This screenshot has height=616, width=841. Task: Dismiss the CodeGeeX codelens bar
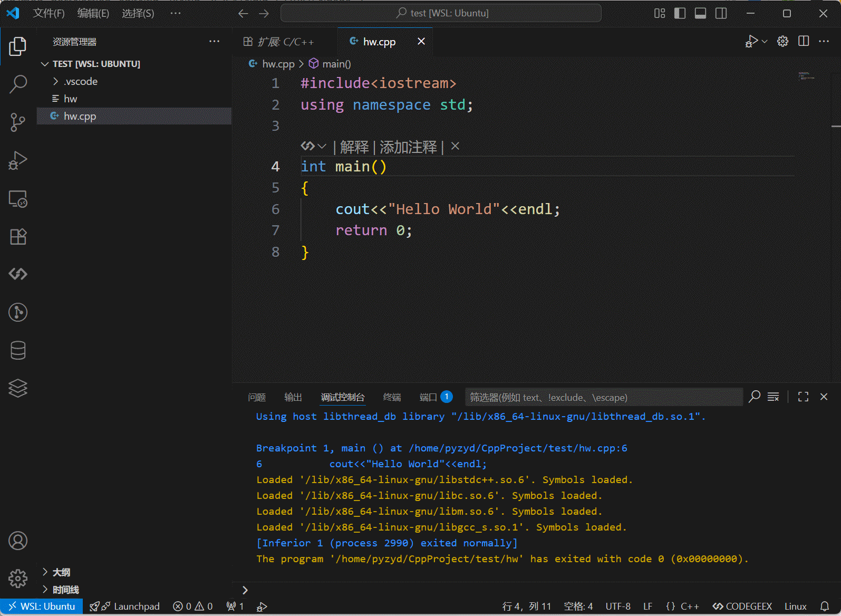click(456, 146)
